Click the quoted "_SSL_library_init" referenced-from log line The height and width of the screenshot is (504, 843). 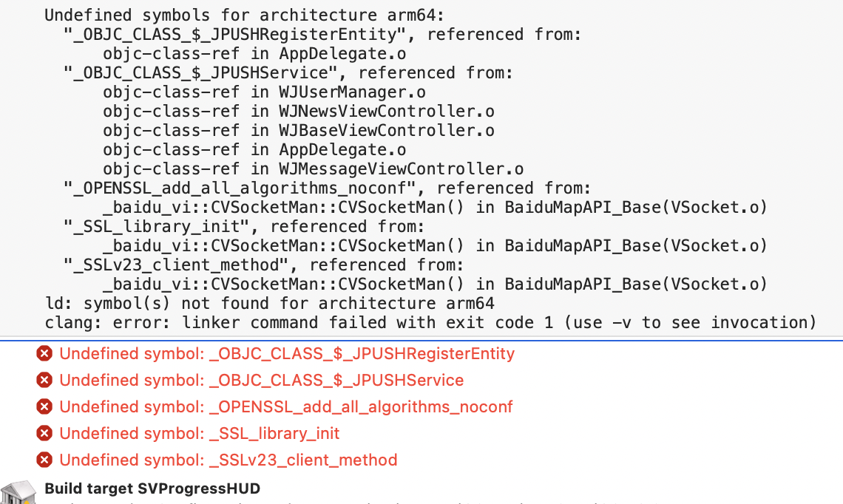click(244, 227)
